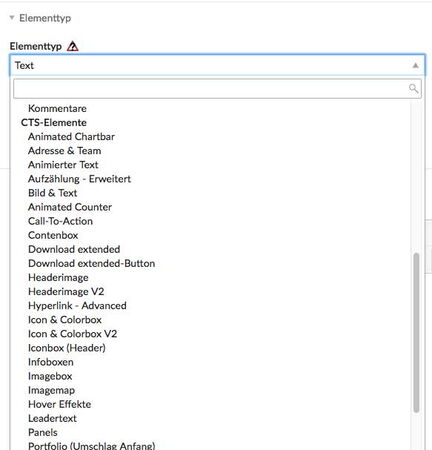Select Icon & Colorbox V2 entry

click(73, 334)
